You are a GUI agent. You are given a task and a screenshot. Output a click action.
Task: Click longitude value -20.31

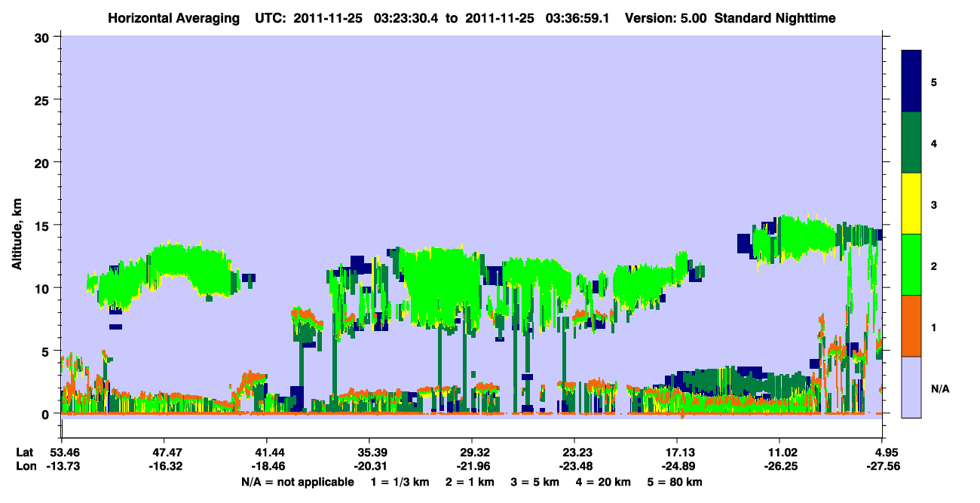369,466
